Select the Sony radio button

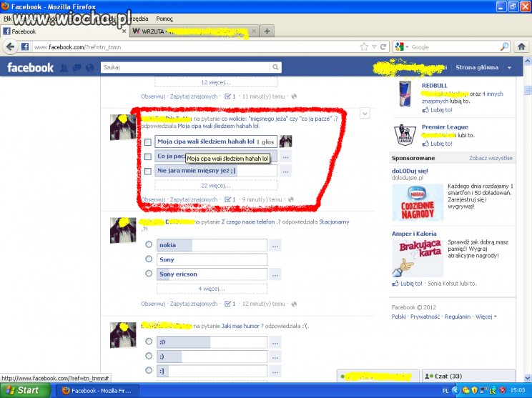[x=149, y=259]
